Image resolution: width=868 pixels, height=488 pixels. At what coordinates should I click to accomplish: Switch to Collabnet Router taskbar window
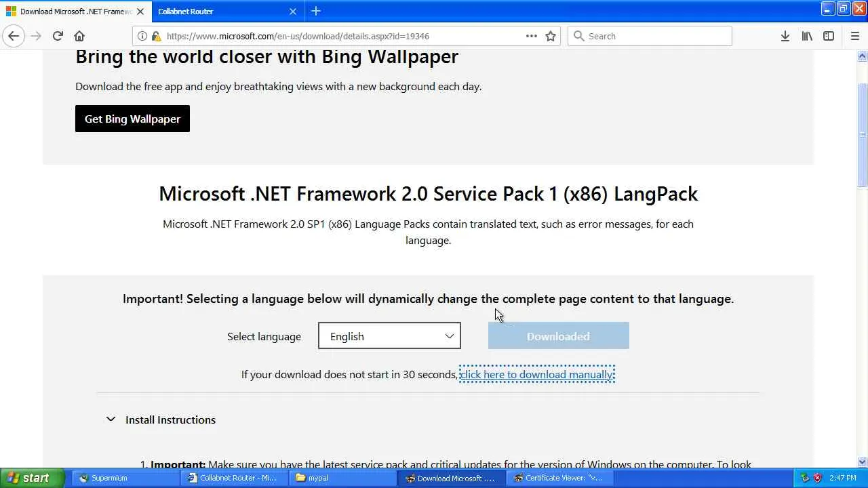click(x=234, y=478)
